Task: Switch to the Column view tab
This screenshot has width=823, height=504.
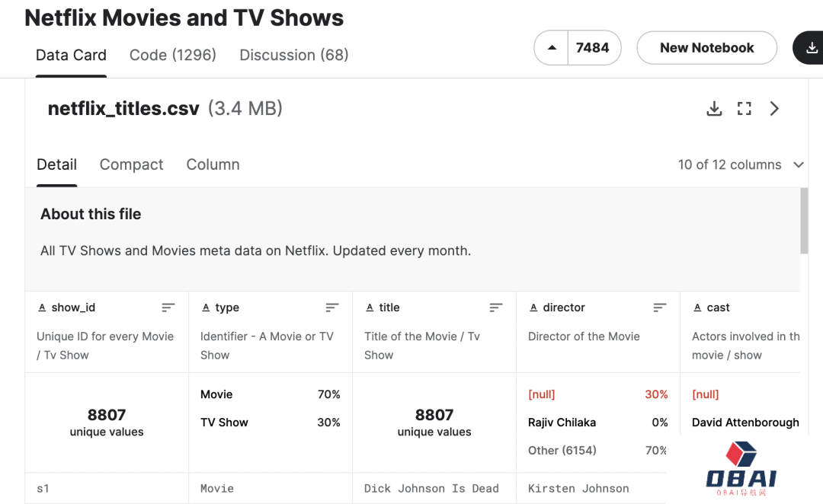Action: tap(213, 164)
